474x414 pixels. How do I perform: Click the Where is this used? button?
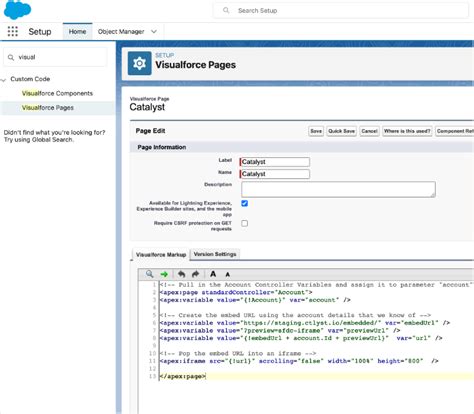[x=407, y=131]
